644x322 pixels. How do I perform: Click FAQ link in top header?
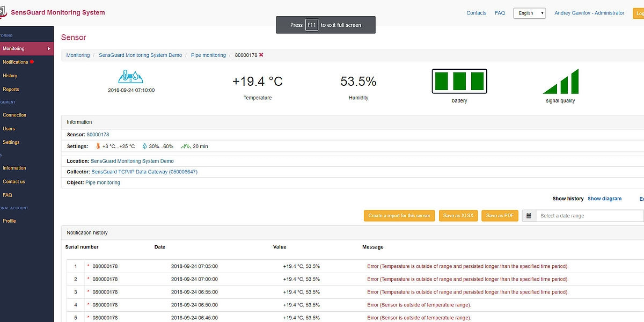pyautogui.click(x=500, y=13)
